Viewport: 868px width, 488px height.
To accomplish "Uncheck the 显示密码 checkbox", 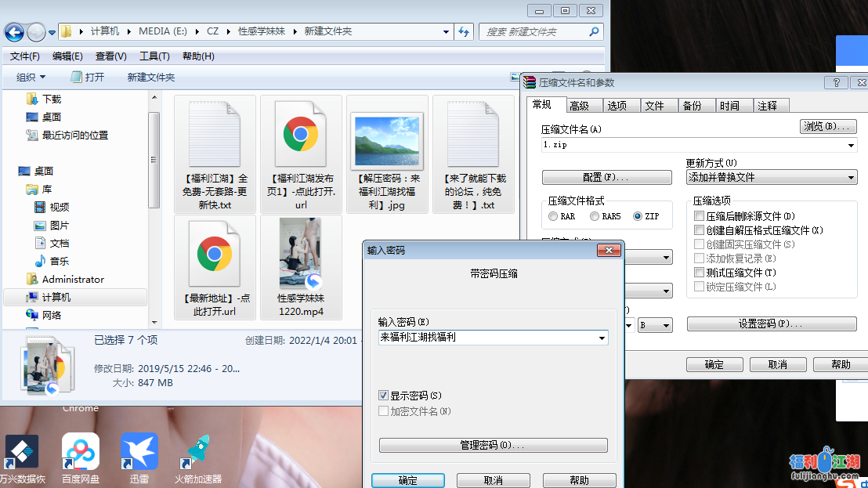I will (384, 396).
